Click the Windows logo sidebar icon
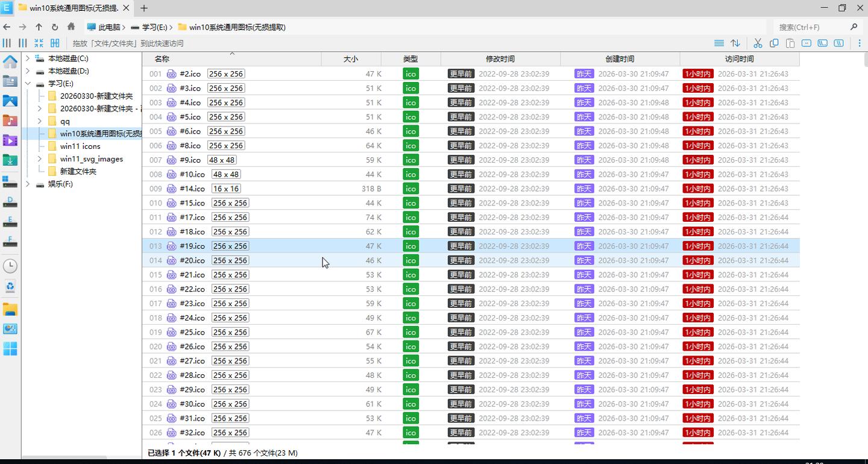 10,349
